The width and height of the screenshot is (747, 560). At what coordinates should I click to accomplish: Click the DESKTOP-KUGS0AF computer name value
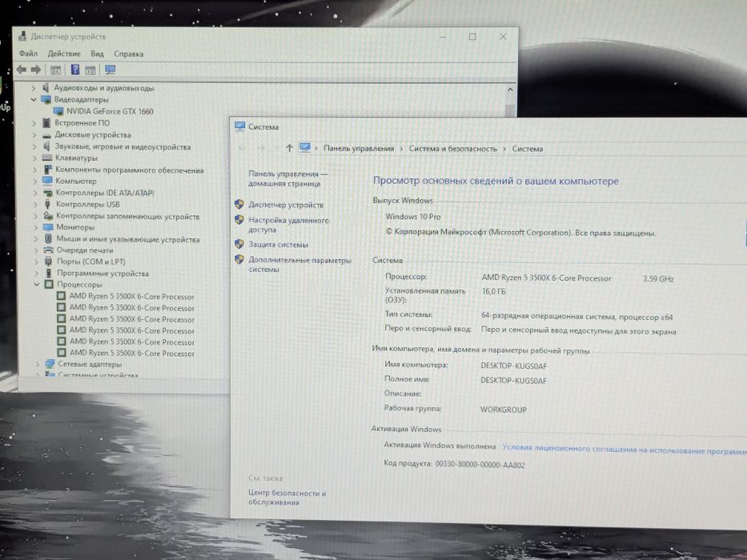pyautogui.click(x=513, y=366)
